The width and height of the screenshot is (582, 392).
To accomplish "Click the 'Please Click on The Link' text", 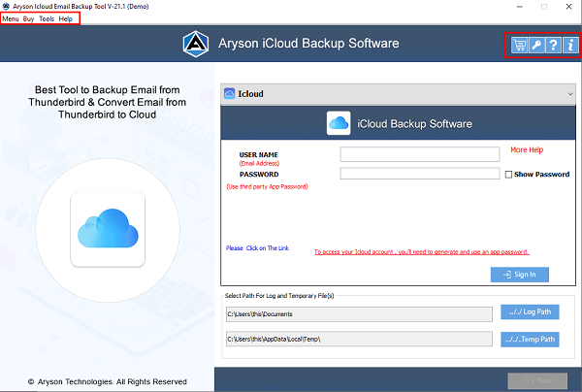I will tap(257, 248).
